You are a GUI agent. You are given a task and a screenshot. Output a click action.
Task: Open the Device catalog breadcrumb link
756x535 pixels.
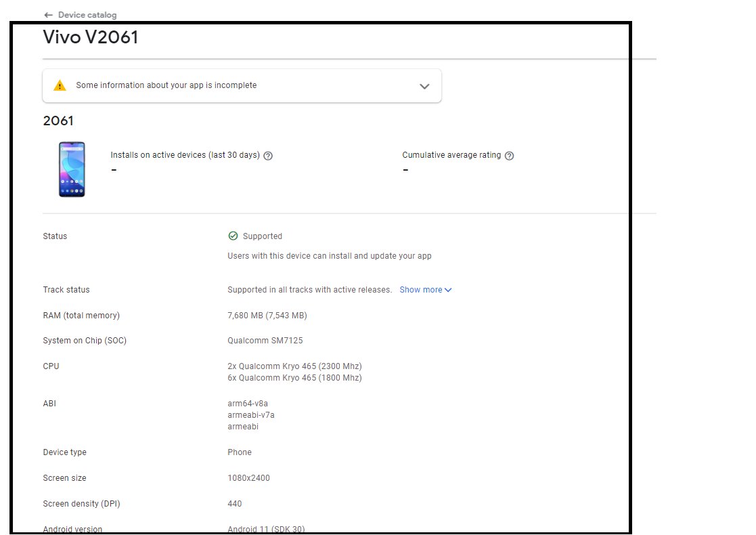click(87, 15)
